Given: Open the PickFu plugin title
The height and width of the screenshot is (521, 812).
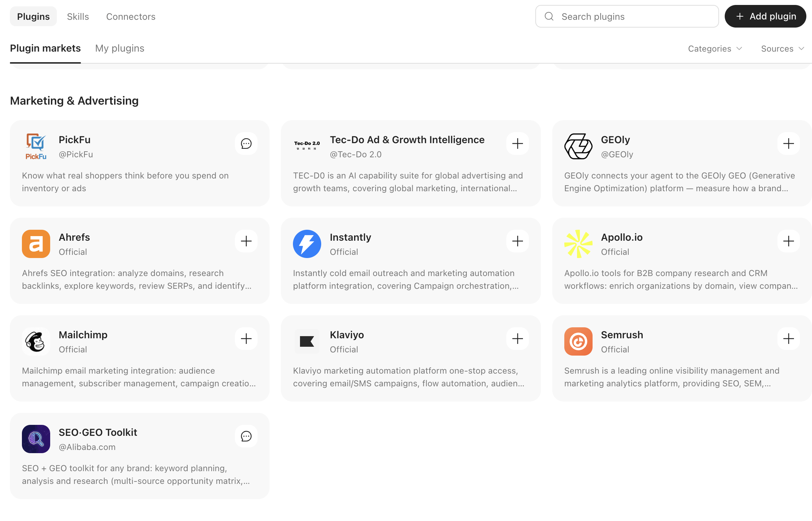Looking at the screenshot, I should pyautogui.click(x=75, y=140).
